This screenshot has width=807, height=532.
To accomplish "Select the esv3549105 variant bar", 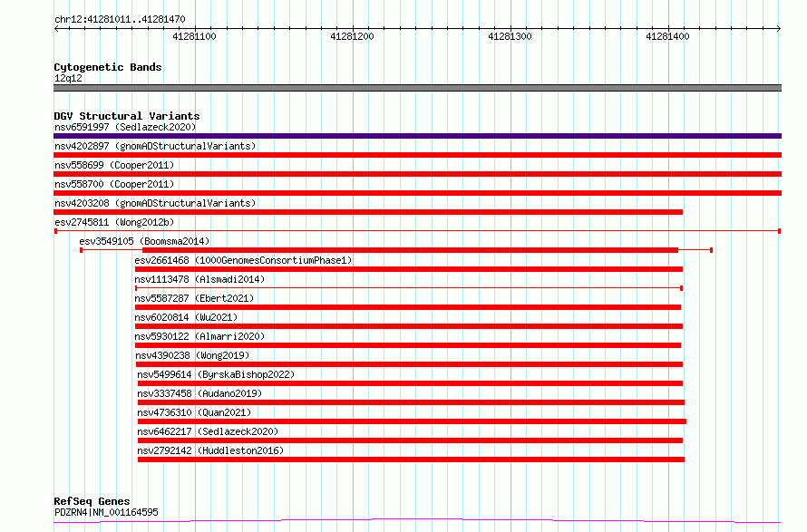I will (x=396, y=250).
